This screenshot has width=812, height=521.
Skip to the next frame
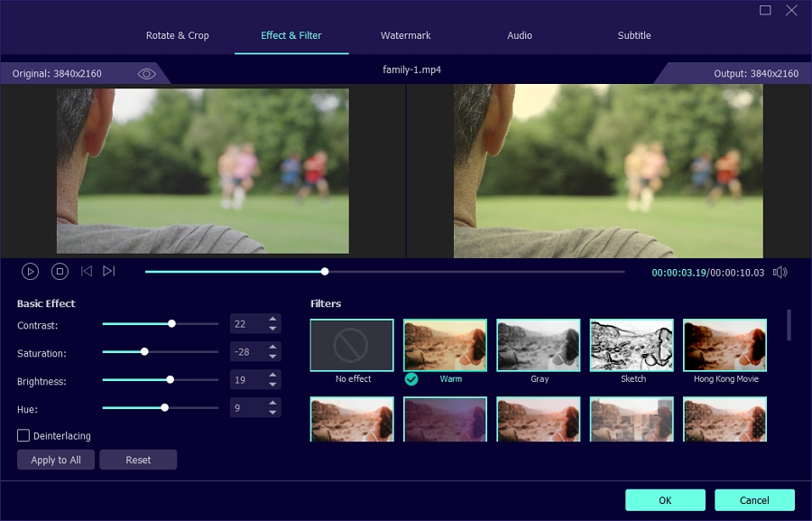109,271
